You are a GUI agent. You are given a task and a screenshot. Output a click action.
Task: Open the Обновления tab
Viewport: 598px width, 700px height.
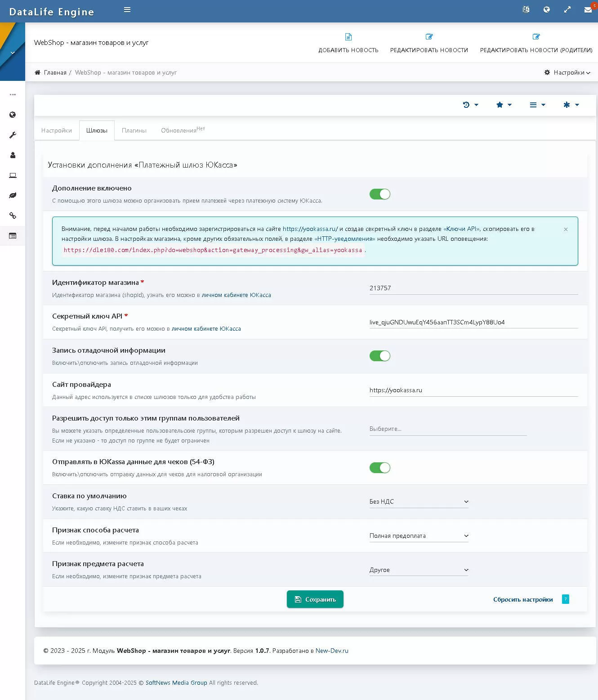[x=183, y=130]
